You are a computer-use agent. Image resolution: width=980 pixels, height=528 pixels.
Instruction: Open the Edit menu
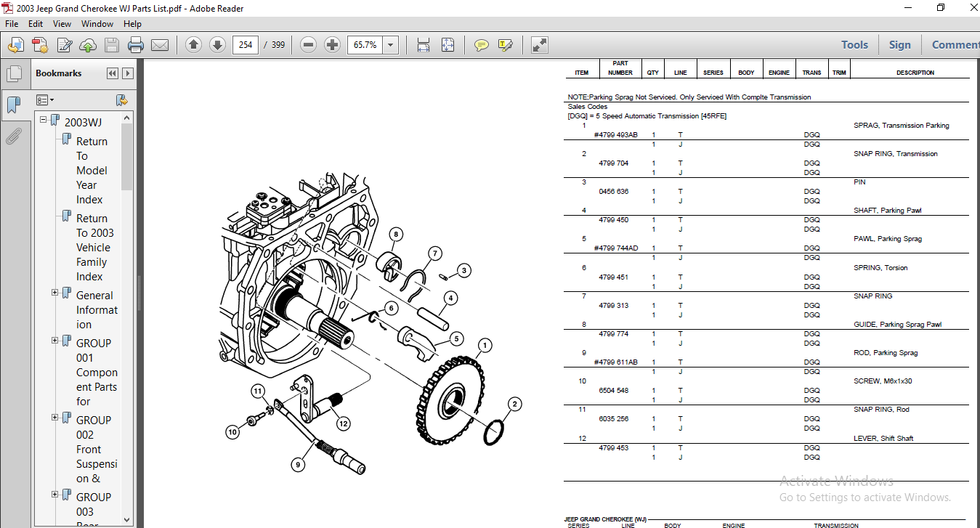36,24
